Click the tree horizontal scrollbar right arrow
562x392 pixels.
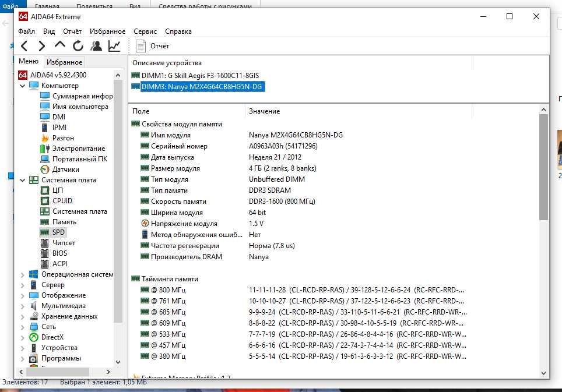[x=108, y=372]
